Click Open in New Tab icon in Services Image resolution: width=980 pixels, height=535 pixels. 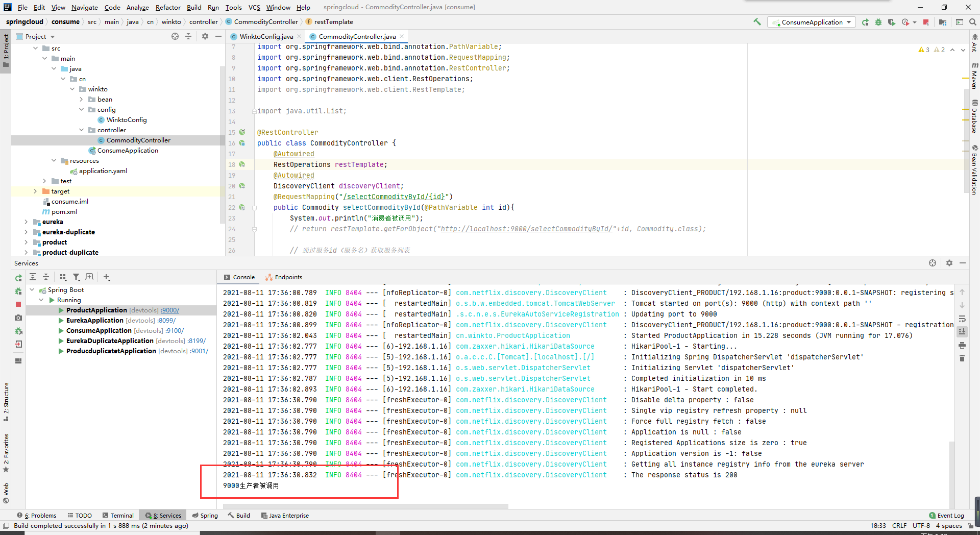point(90,277)
